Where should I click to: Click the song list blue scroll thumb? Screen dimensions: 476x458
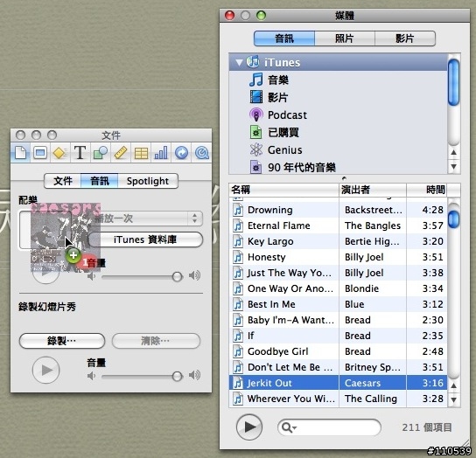(454, 219)
